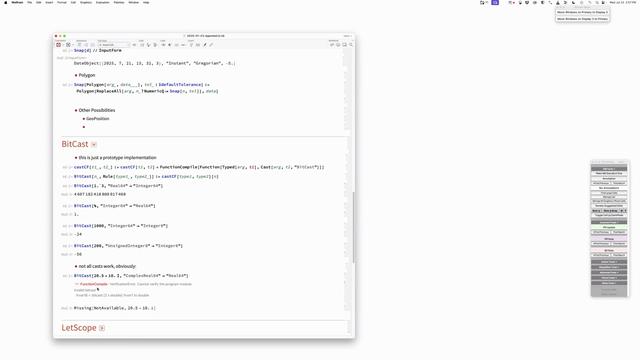Open the Help menu

pyautogui.click(x=146, y=2)
